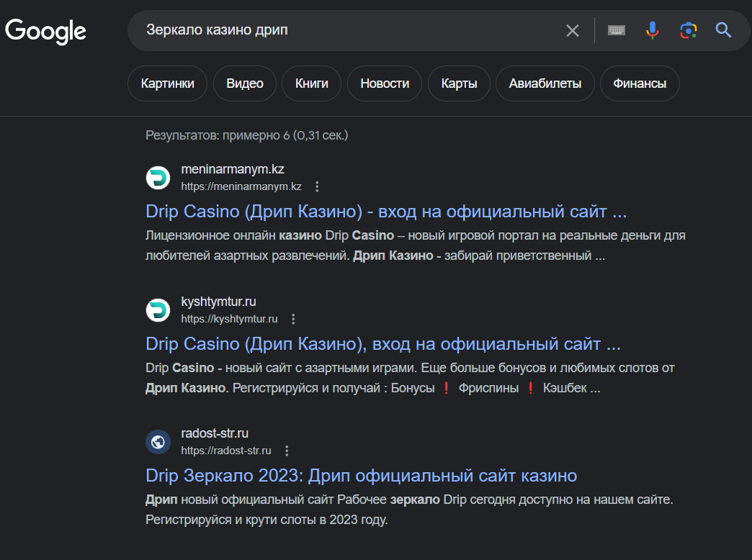
Task: Click the meninarmanym.kz site favicon
Action: tap(158, 178)
